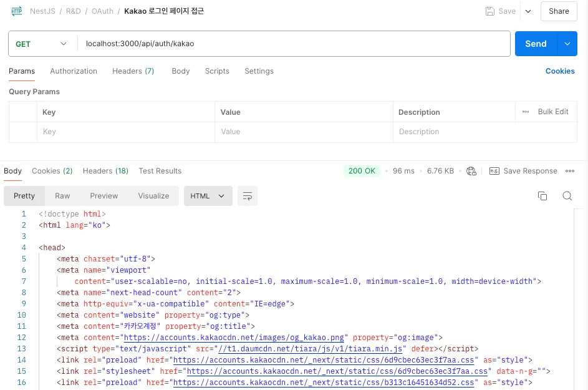Copy the response body with copy icon
The height and width of the screenshot is (390, 588).
tap(542, 196)
